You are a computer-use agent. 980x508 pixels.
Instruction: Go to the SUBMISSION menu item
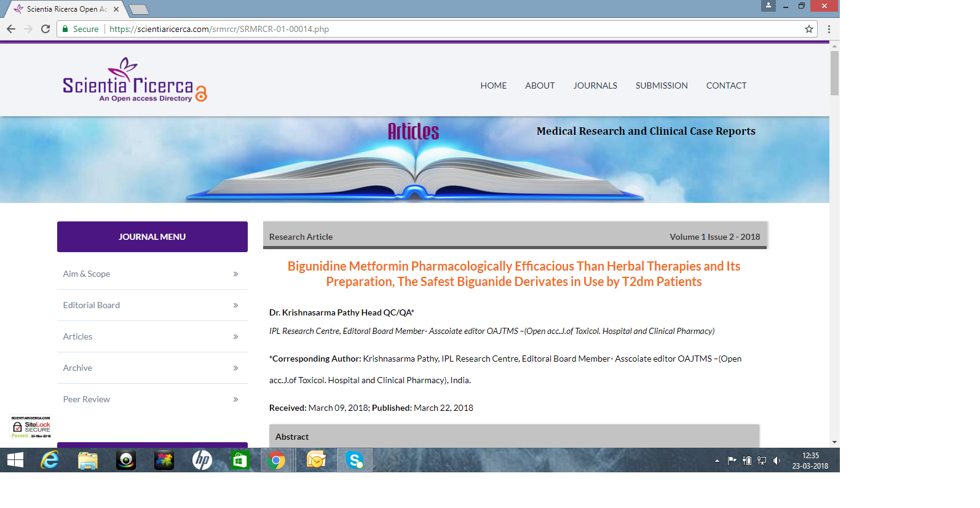(661, 85)
